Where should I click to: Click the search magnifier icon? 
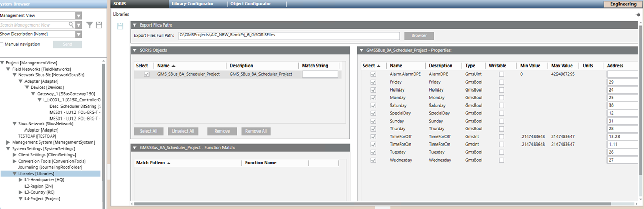point(71,24)
